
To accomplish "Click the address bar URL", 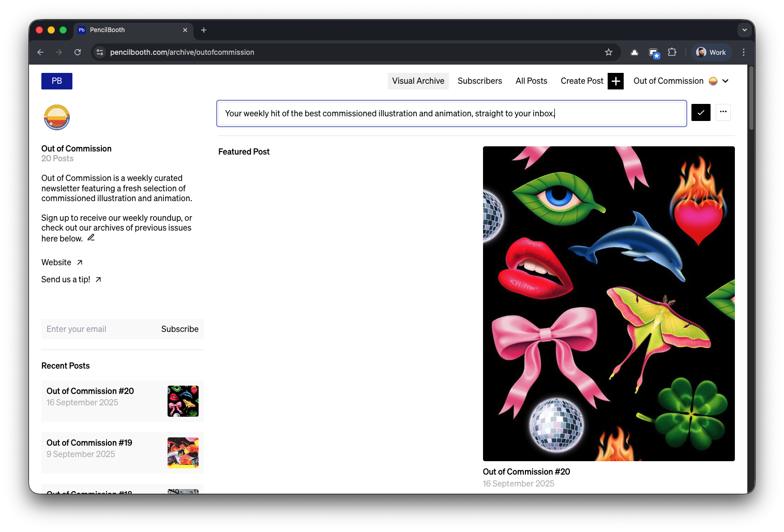I will (182, 52).
